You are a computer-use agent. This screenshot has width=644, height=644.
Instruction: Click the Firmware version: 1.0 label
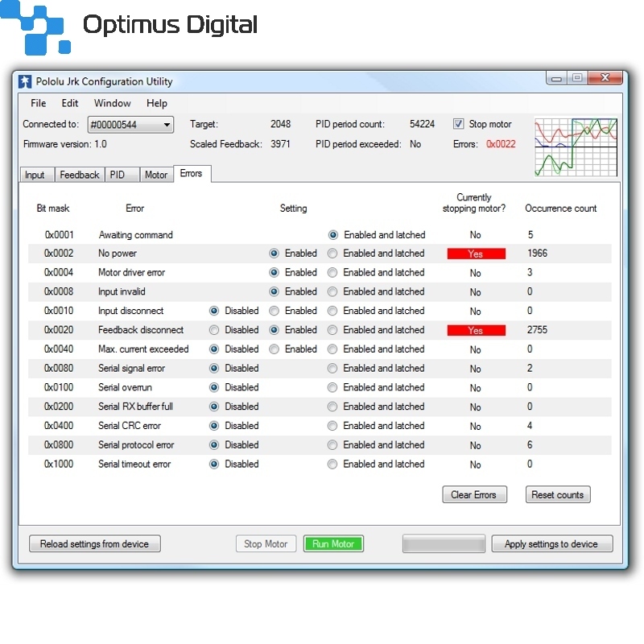[x=65, y=144]
